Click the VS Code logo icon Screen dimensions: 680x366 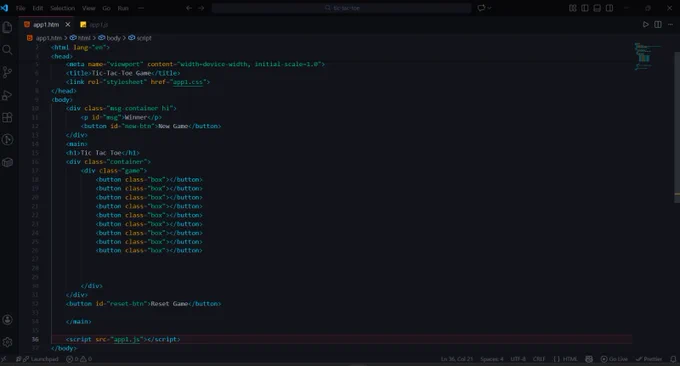pos(4,8)
